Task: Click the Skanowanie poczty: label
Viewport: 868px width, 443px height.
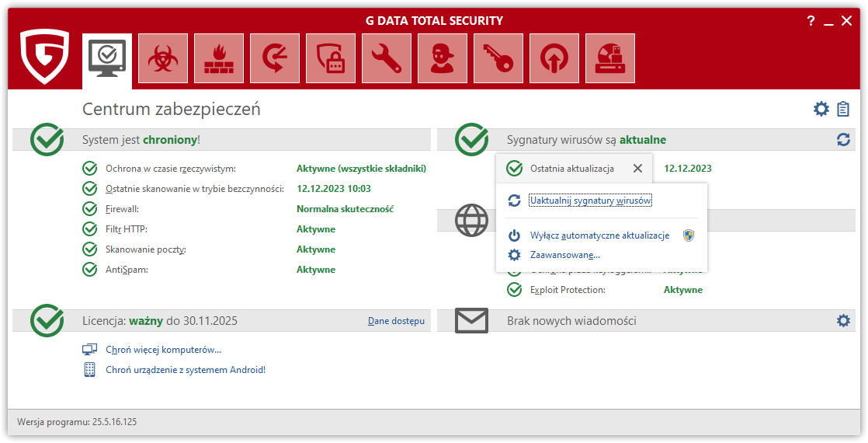Action: point(146,249)
